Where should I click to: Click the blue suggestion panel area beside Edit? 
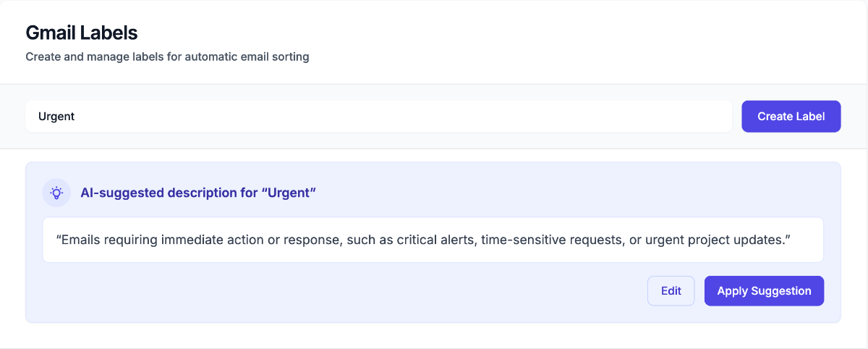340,291
